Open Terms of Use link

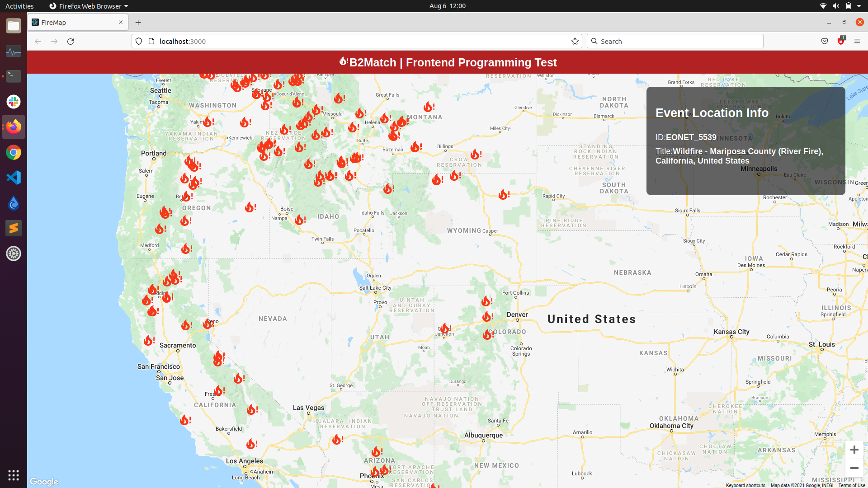click(852, 485)
